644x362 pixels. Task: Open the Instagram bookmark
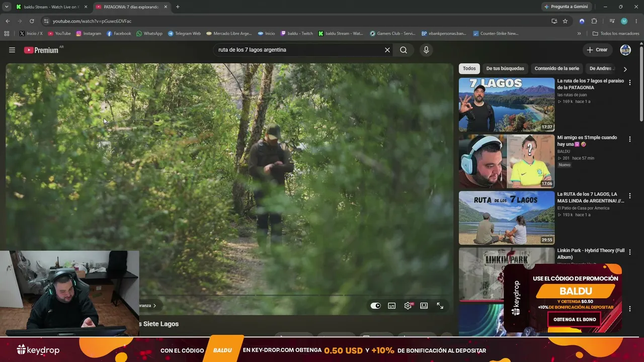click(x=89, y=34)
